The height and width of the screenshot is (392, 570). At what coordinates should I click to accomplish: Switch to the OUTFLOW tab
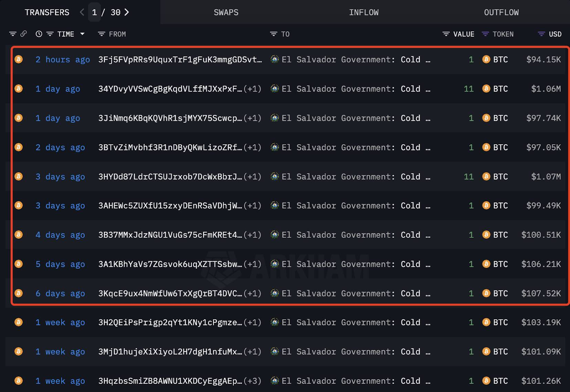pyautogui.click(x=501, y=12)
